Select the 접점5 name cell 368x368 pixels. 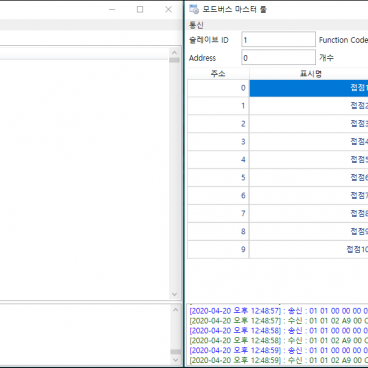(x=309, y=160)
